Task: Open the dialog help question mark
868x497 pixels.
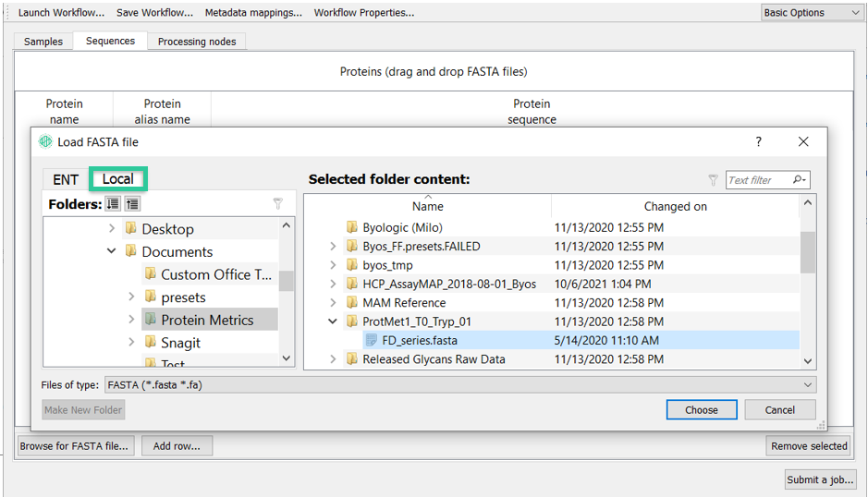Action: pos(758,141)
